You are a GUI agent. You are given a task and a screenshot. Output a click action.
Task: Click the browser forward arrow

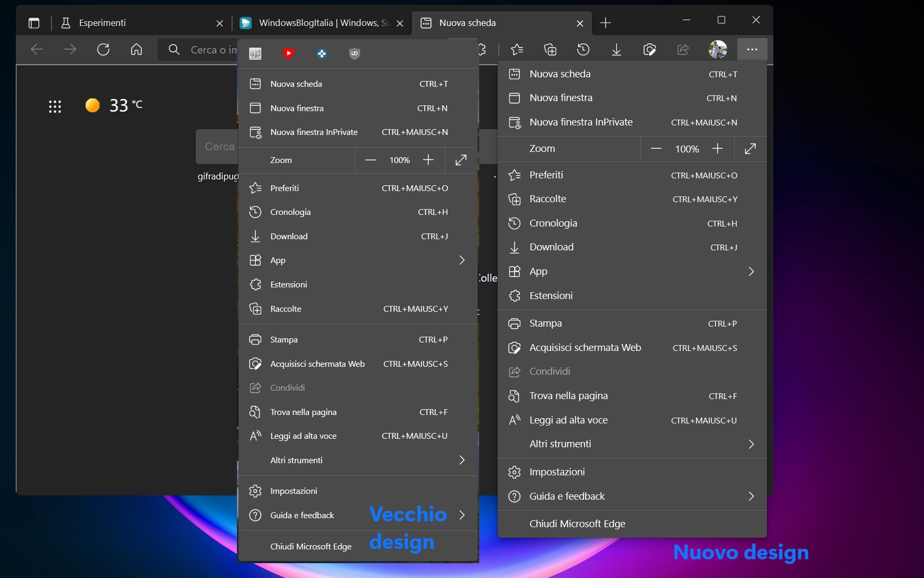[70, 50]
